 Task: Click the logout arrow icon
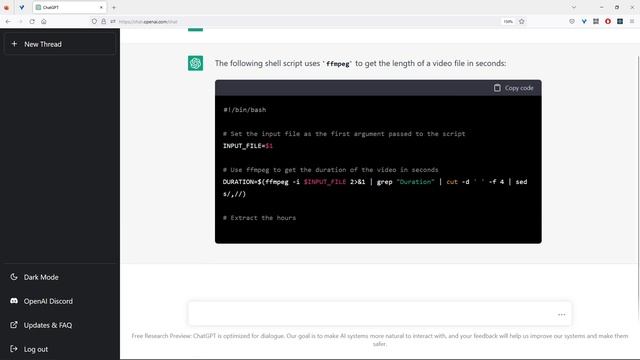coord(14,349)
